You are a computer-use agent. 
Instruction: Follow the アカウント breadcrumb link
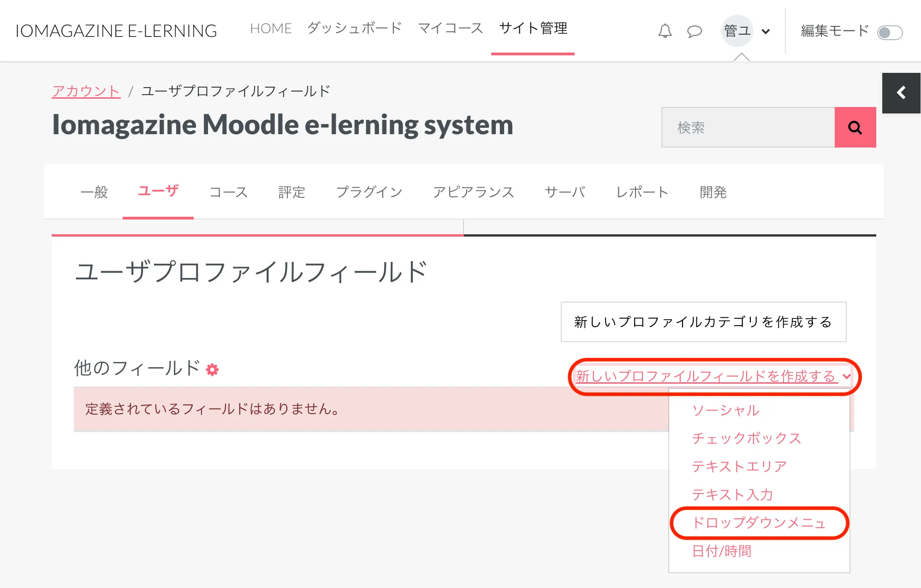(x=86, y=91)
